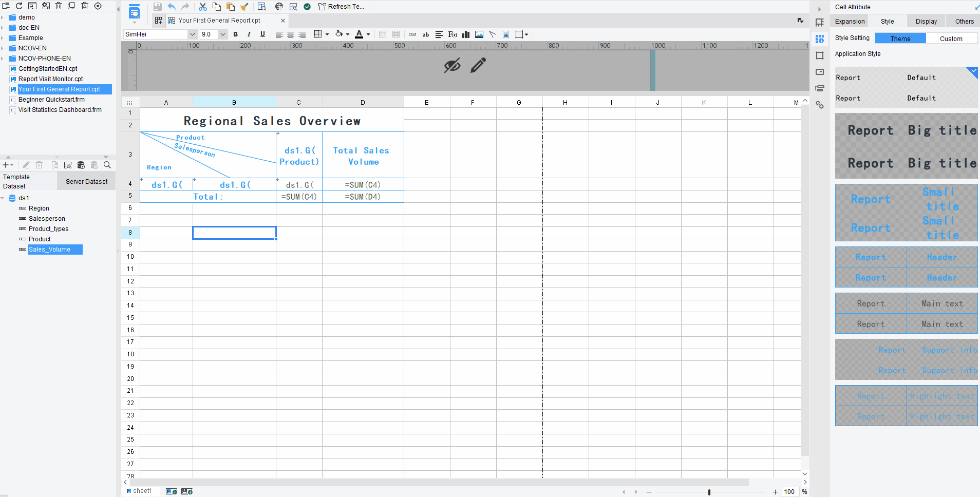Open the SimHei font family dropdown
The image size is (980, 497).
click(193, 34)
